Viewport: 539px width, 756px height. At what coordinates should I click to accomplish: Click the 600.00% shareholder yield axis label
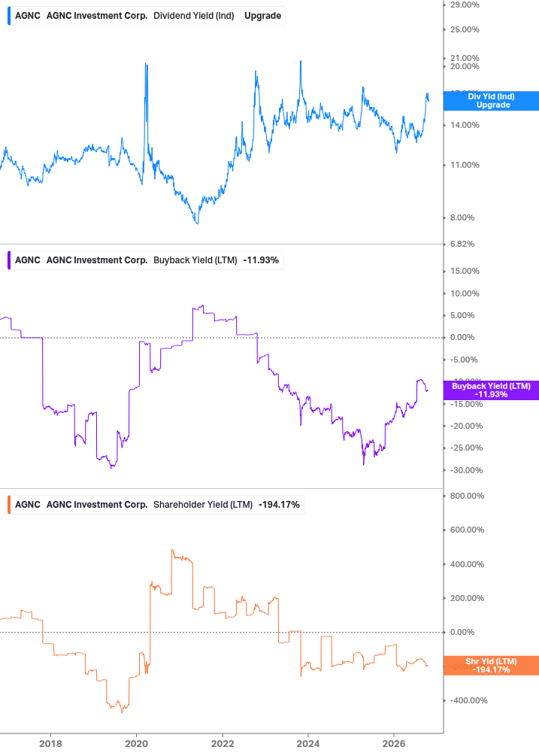467,530
